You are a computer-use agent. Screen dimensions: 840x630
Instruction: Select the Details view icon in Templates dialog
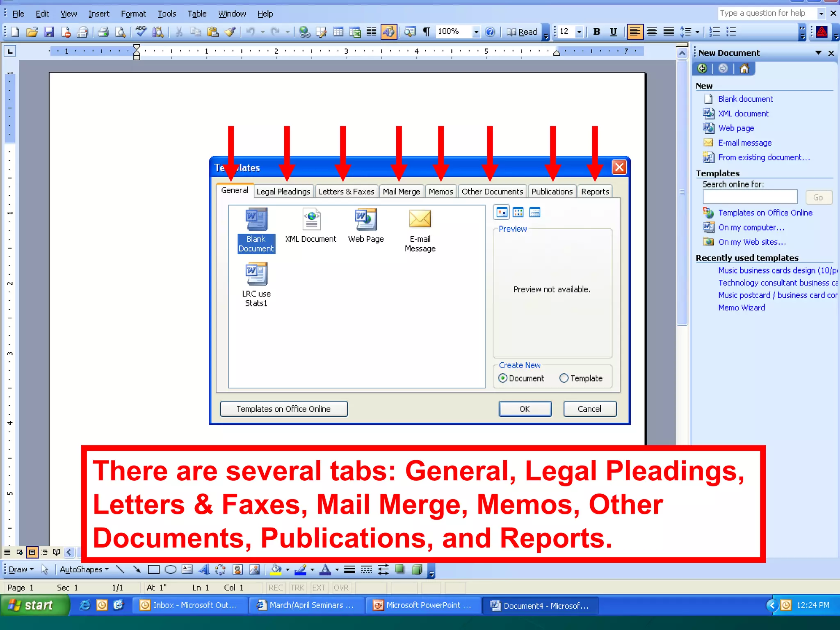[535, 212]
